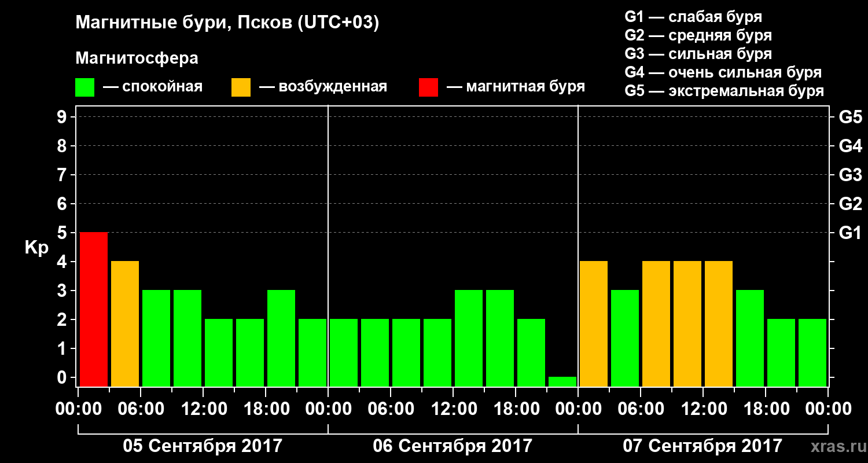Select the red Kp 5 bar
Viewport: 868px width, 463px height.
click(94, 309)
